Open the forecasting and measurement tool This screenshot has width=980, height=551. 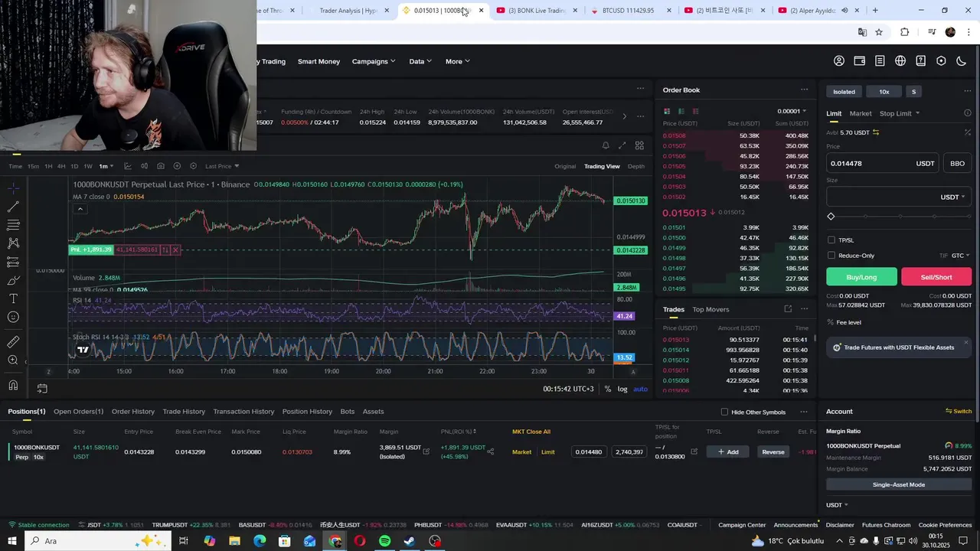[x=13, y=262]
